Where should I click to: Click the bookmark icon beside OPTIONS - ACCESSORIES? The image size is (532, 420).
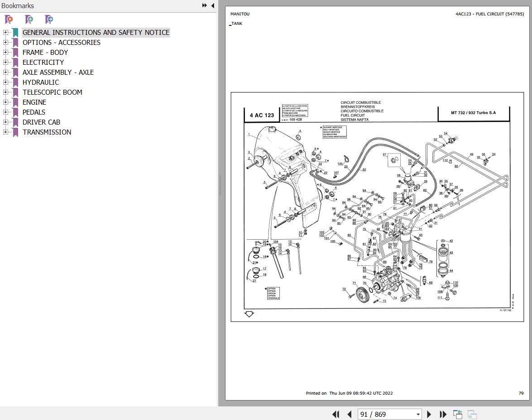[x=15, y=43]
